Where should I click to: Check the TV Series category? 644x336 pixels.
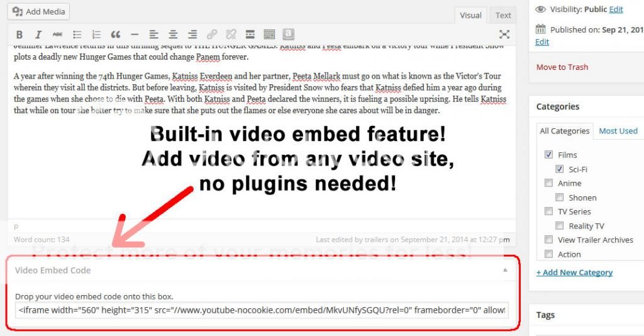click(548, 211)
